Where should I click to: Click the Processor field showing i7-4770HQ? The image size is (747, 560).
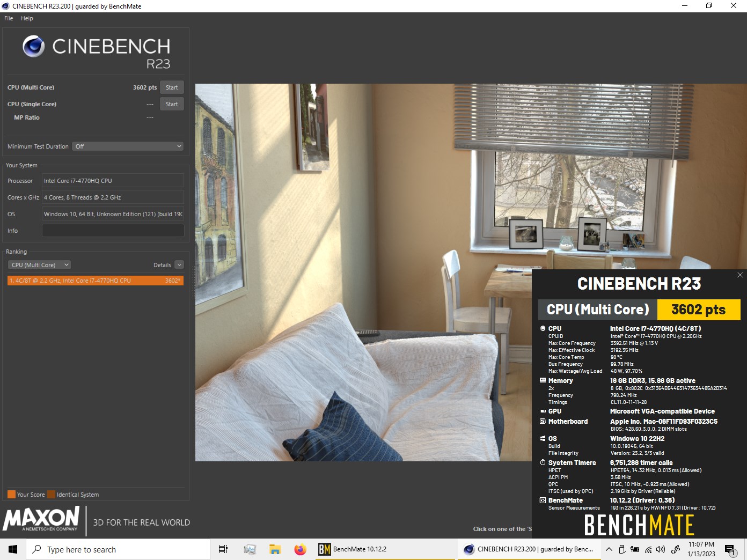coord(113,181)
